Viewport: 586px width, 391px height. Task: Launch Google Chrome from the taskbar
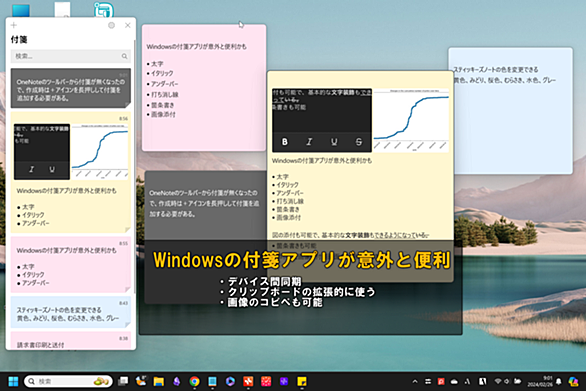pyautogui.click(x=194, y=381)
